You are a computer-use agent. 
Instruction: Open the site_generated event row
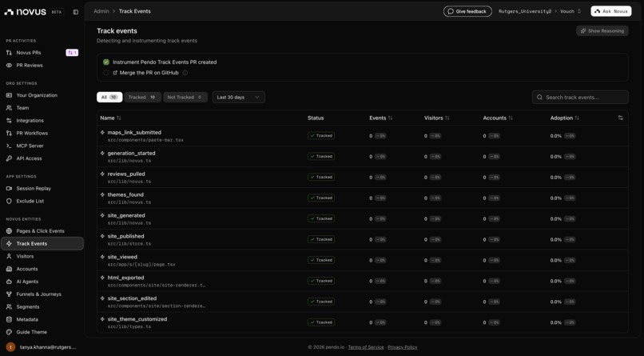[x=362, y=218]
